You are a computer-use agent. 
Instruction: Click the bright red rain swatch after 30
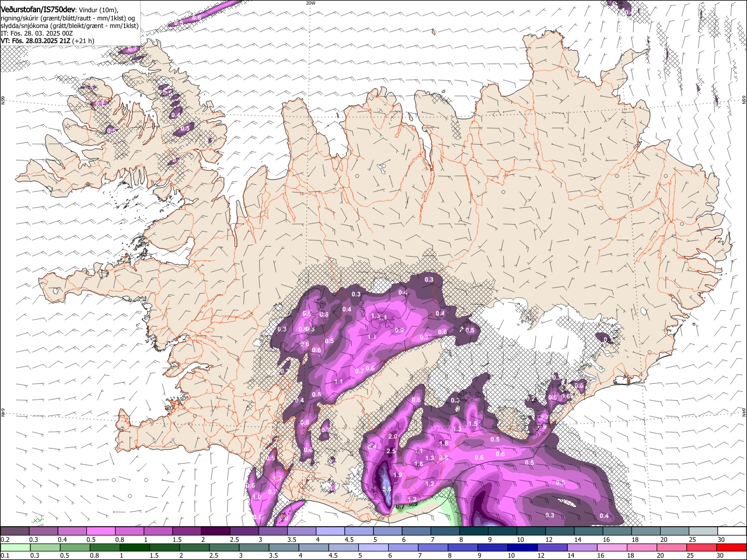(731, 547)
